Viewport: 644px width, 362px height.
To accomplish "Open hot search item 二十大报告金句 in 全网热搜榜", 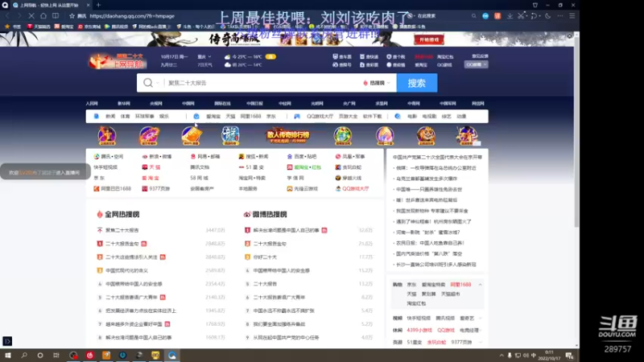I will (x=122, y=244).
